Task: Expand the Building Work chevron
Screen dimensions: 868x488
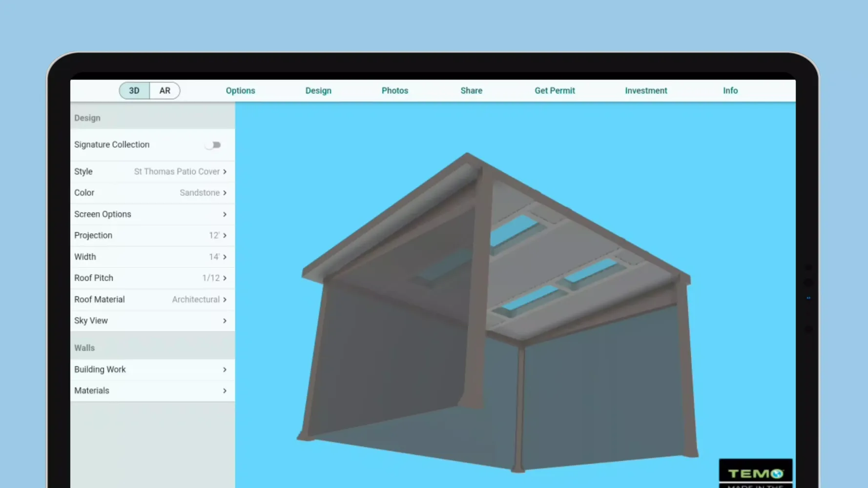Action: click(225, 369)
